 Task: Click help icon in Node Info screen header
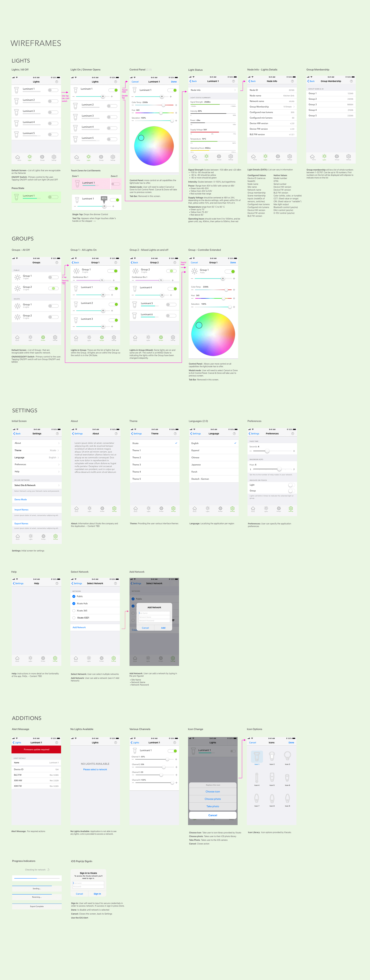point(292,81)
